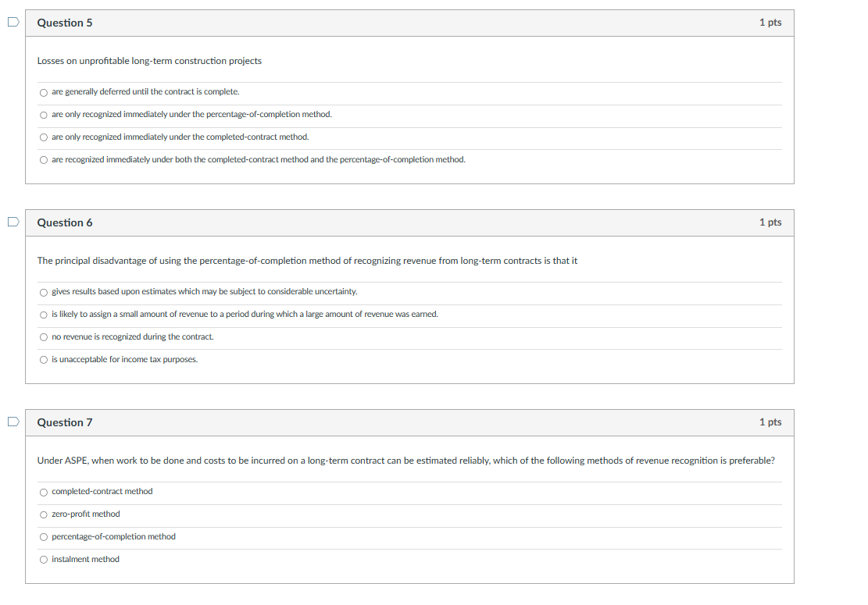Select "zero-profit method" in Question 7
The image size is (868, 605).
point(44,514)
